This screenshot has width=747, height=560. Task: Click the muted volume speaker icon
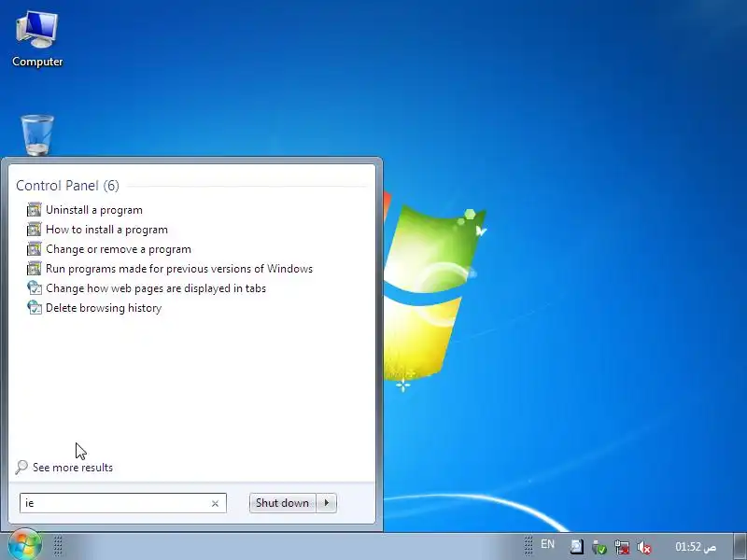point(644,547)
